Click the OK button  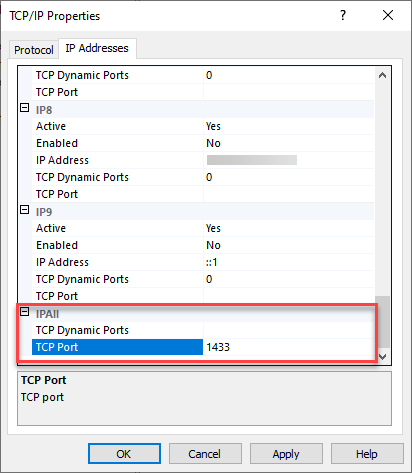pos(124,454)
